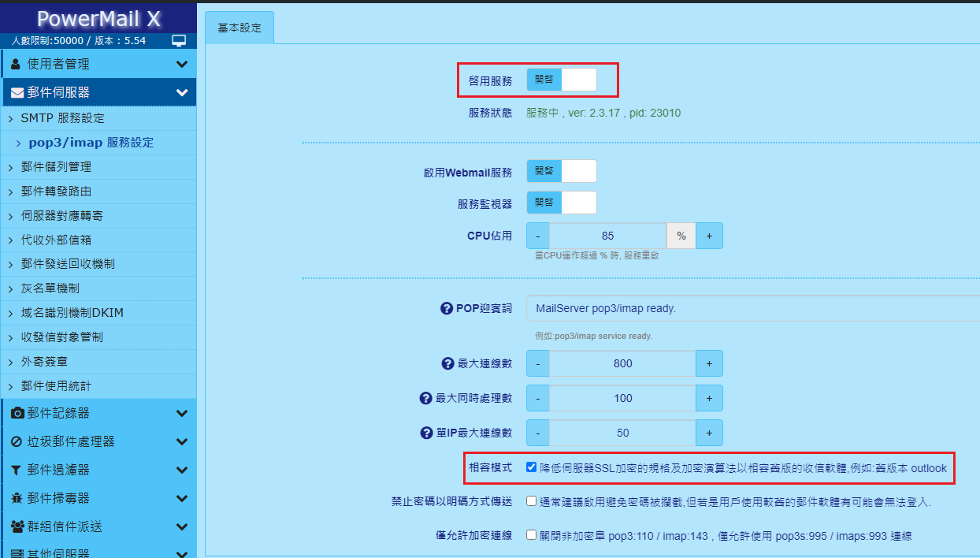Open 外寄簽章 menu item

tap(98, 362)
